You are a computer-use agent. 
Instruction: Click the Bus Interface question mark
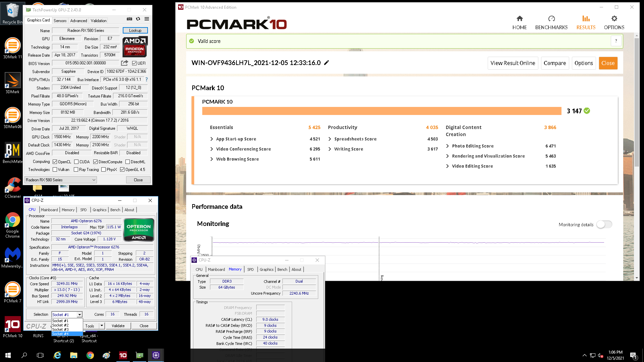click(x=147, y=79)
